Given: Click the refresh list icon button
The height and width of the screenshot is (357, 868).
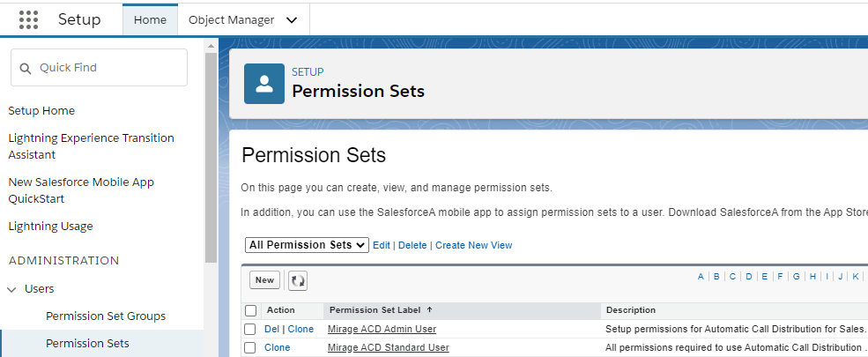Looking at the screenshot, I should (298, 280).
